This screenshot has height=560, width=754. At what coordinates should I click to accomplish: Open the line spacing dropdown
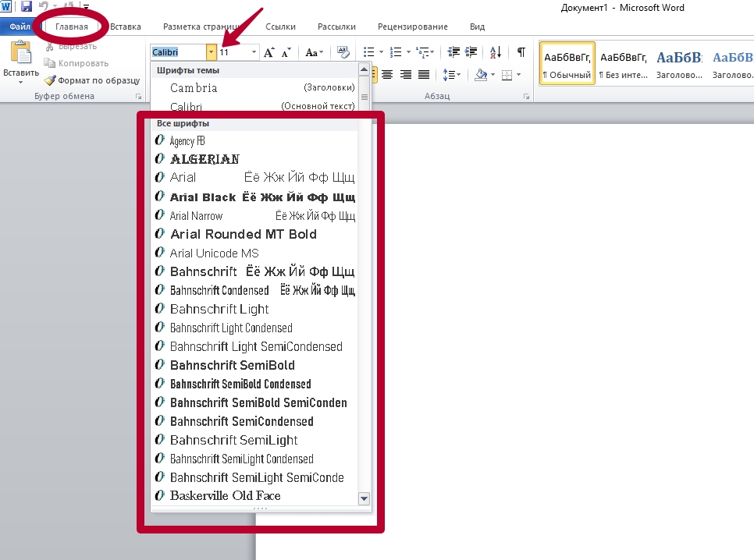(x=451, y=74)
